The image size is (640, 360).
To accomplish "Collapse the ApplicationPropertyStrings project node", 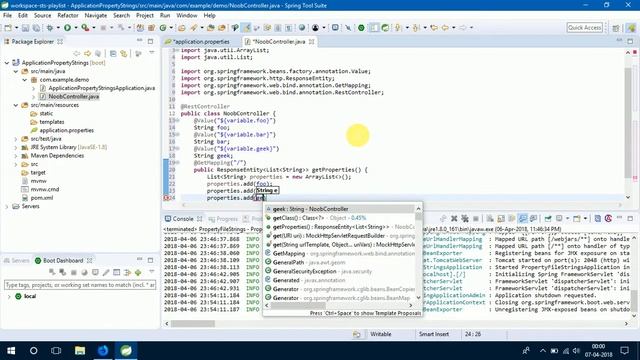I will (x=7, y=63).
